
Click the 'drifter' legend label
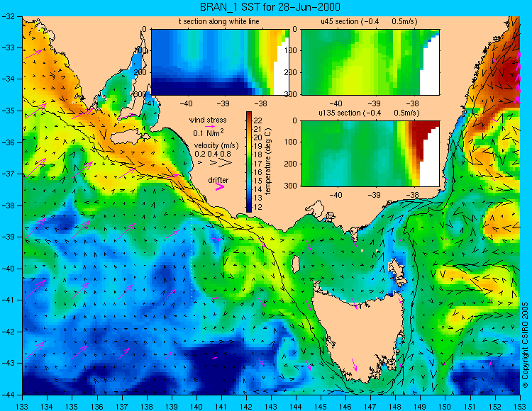[218, 180]
